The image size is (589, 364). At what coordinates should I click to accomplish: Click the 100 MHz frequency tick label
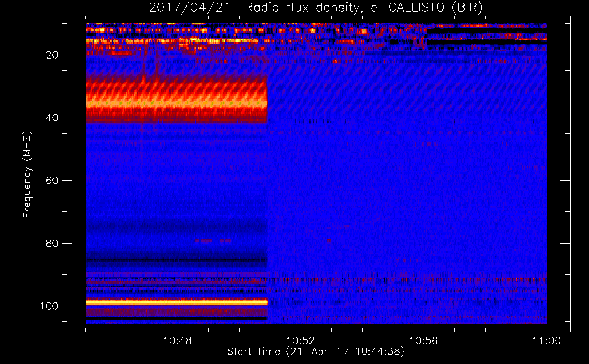click(x=49, y=306)
